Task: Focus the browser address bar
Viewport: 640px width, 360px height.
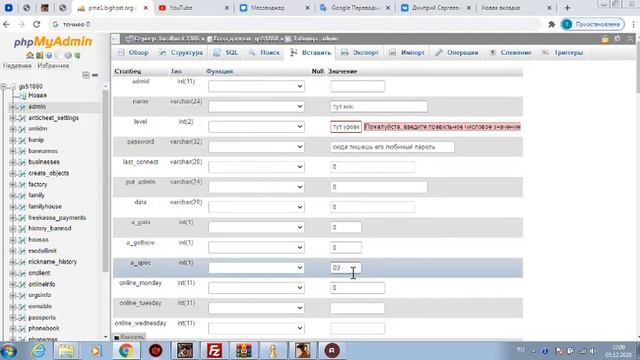Action: click(294, 24)
